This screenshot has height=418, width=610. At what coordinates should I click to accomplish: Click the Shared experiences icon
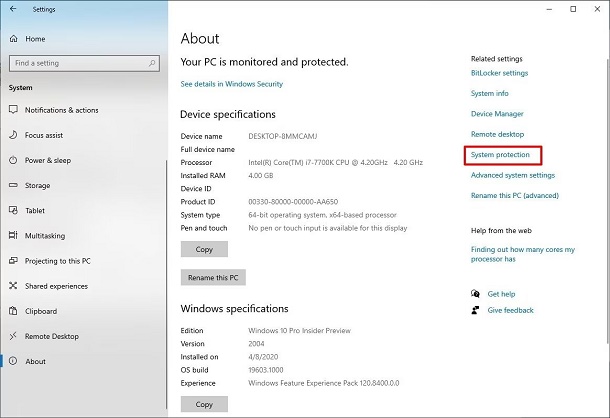[13, 286]
